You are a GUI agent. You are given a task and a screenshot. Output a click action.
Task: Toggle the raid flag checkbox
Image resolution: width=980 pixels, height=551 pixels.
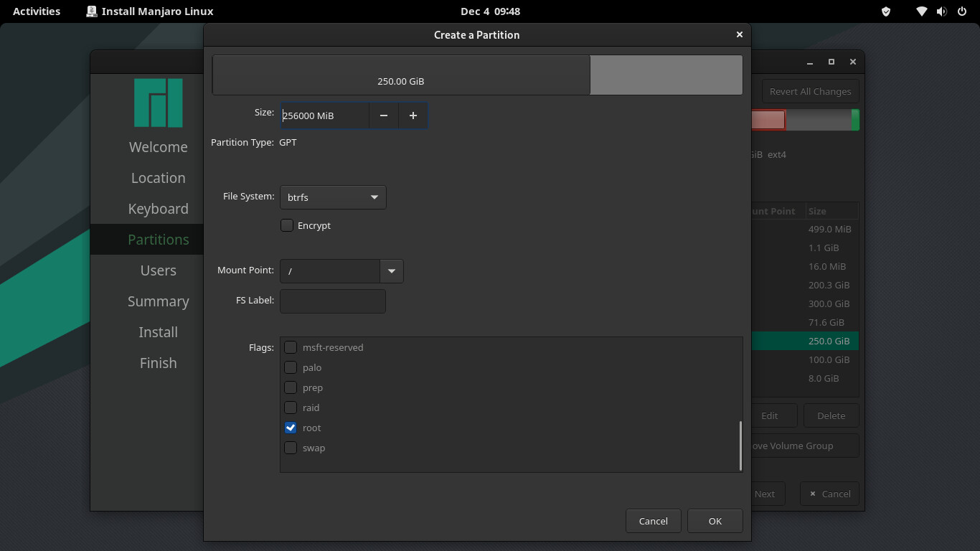291,408
